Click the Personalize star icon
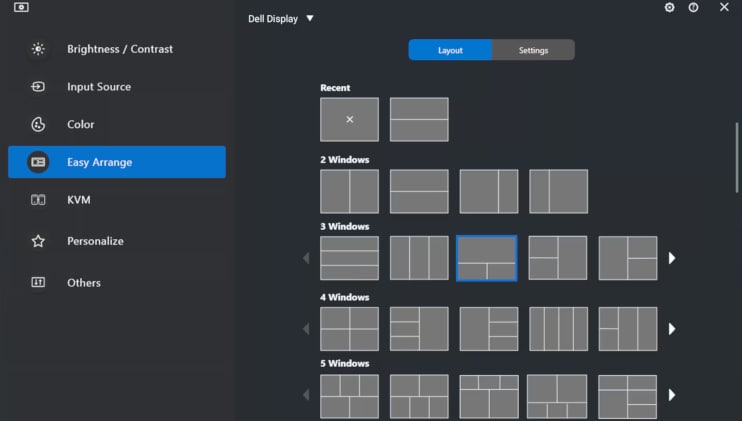The height and width of the screenshot is (421, 742). tap(38, 241)
